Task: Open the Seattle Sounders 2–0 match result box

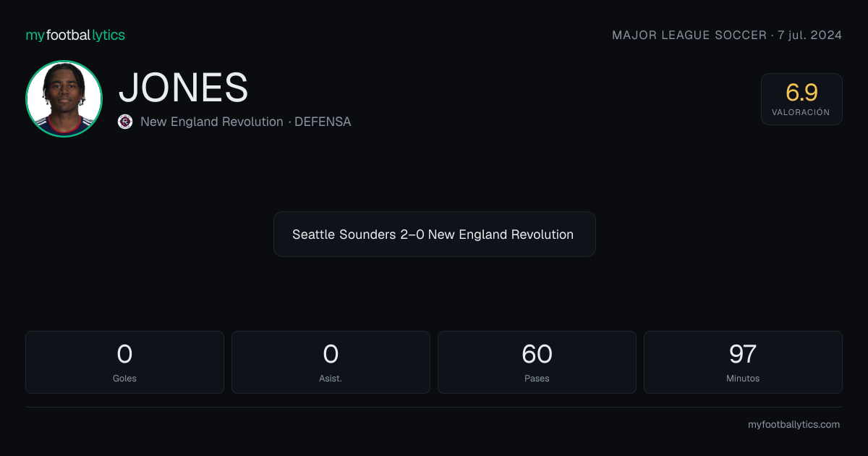Action: (x=434, y=235)
